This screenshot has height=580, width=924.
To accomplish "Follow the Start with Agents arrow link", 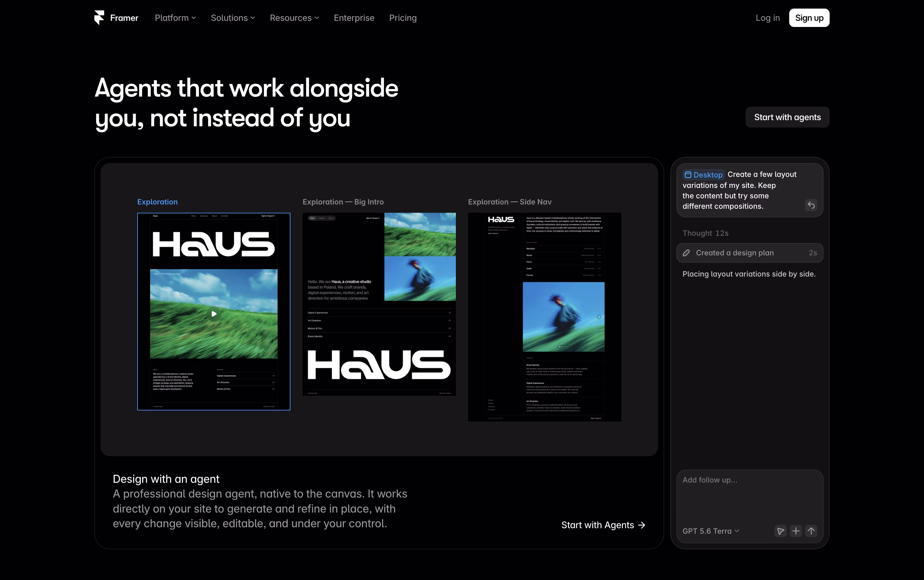I will coord(603,525).
